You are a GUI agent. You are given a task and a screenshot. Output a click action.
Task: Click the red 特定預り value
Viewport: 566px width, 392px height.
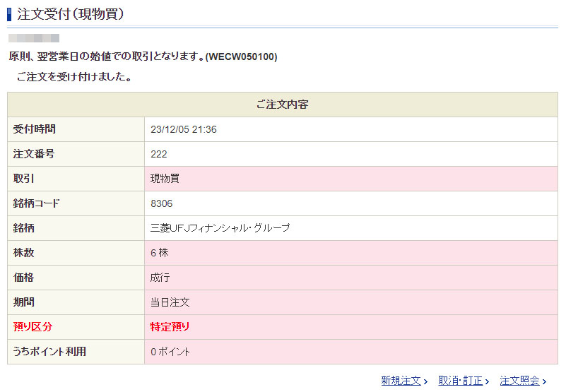[170, 327]
